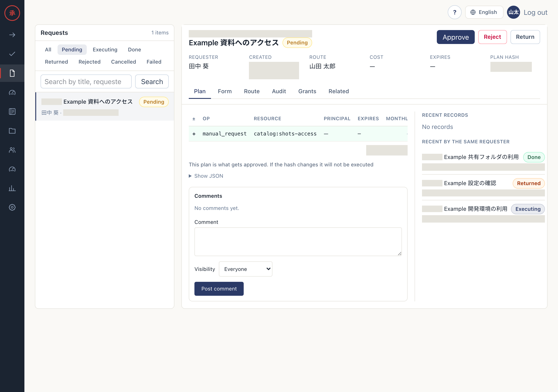Switch to the Audit tab
Viewport: 558px width, 392px height.
click(x=279, y=91)
